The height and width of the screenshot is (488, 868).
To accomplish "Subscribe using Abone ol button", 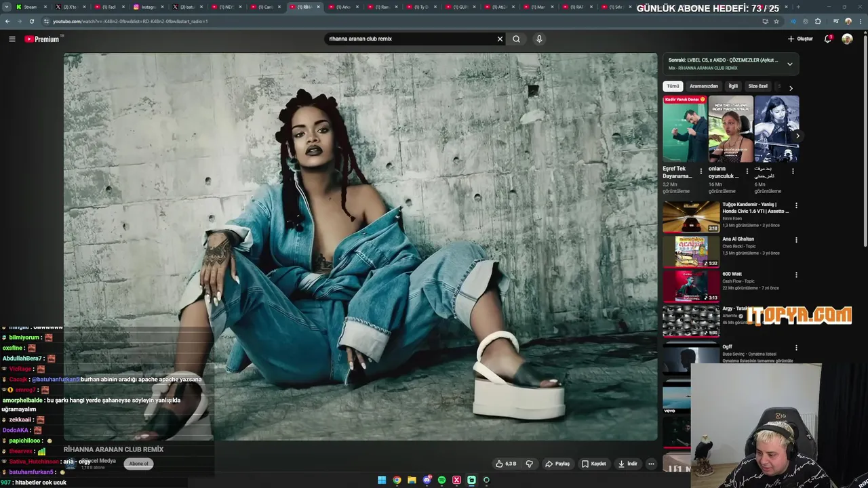I will [x=138, y=464].
